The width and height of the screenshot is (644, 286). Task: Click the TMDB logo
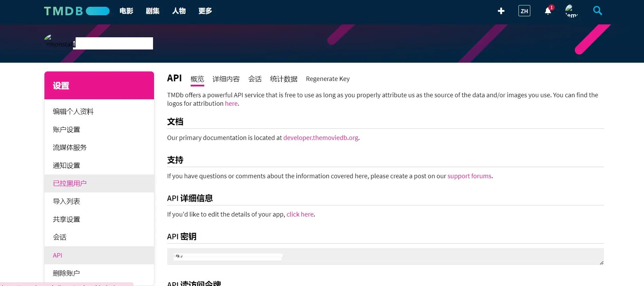click(77, 11)
